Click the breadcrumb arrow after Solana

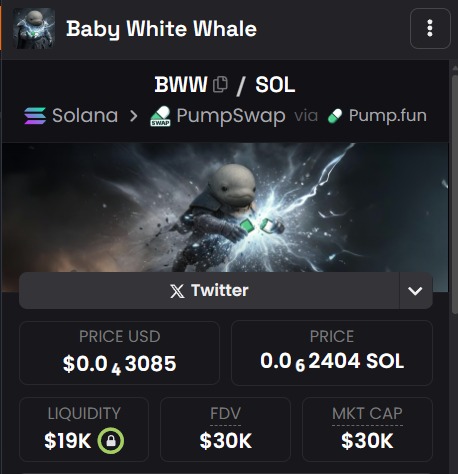(134, 116)
